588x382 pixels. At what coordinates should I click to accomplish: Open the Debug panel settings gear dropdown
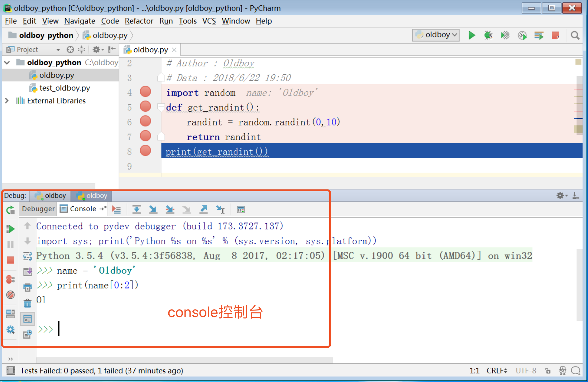click(x=562, y=196)
